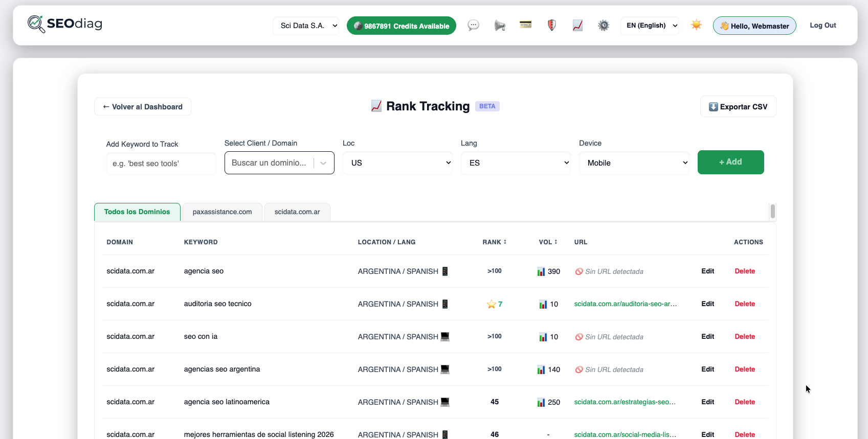Sort the table by Rank column
This screenshot has width=868, height=439.
click(x=494, y=242)
